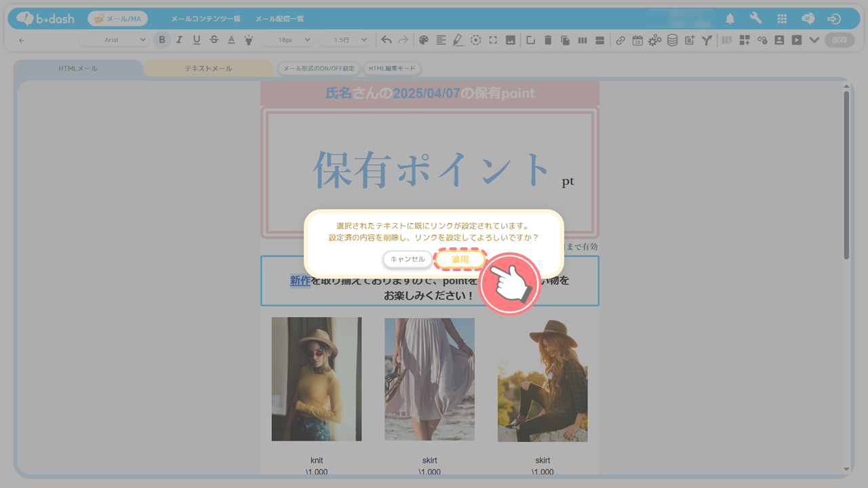Viewport: 868px width, 488px height.
Task: Click the vertical scrollbar thumb
Action: pyautogui.click(x=846, y=175)
